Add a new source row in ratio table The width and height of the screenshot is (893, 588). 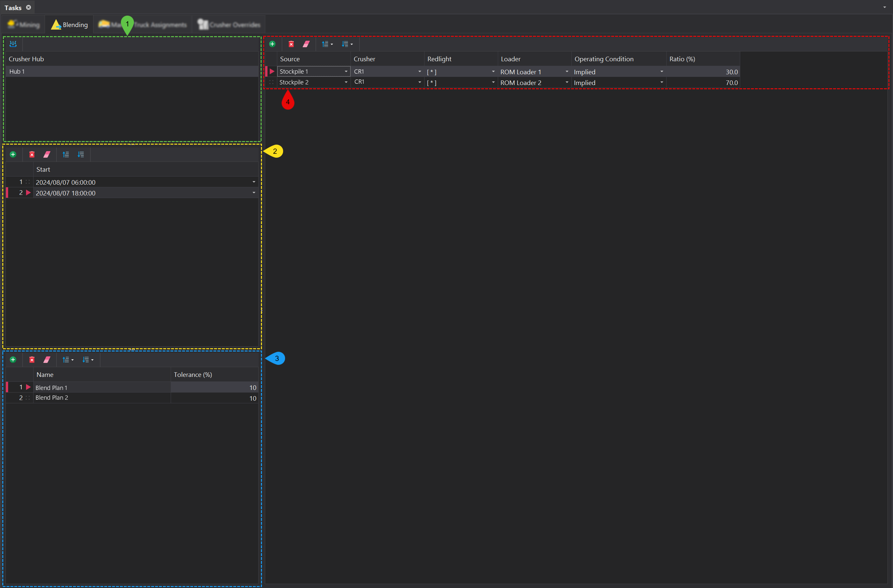point(272,44)
